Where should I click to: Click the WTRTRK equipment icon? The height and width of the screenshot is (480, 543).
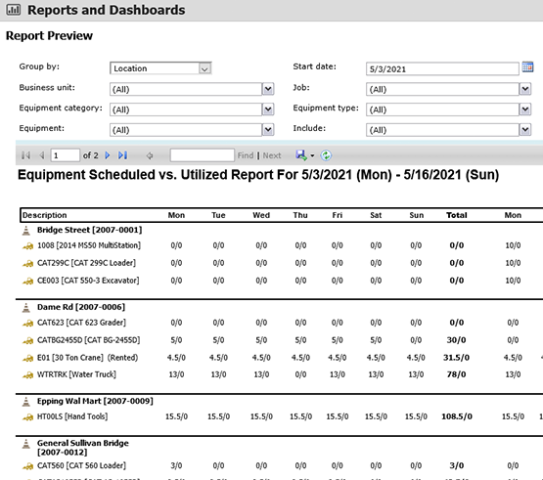pyautogui.click(x=28, y=375)
